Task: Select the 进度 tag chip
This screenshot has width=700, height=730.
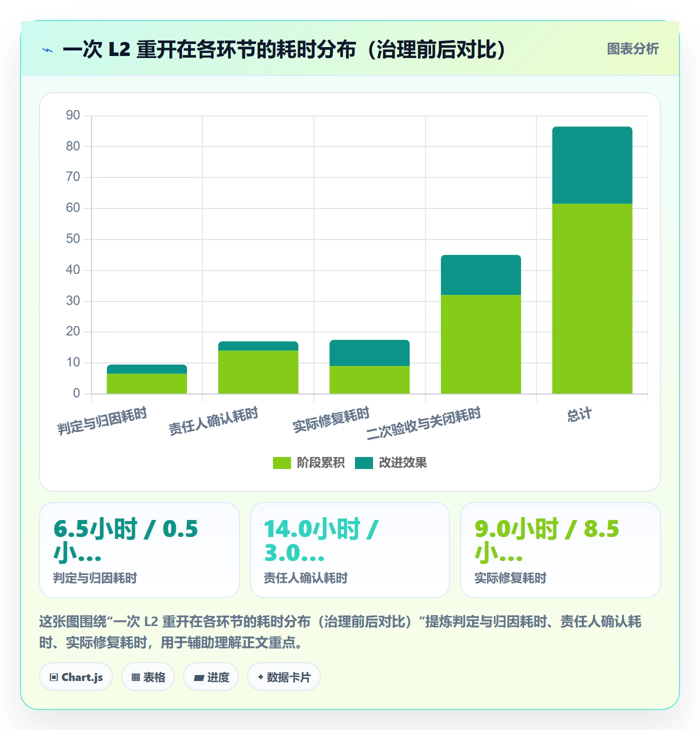Action: [211, 677]
